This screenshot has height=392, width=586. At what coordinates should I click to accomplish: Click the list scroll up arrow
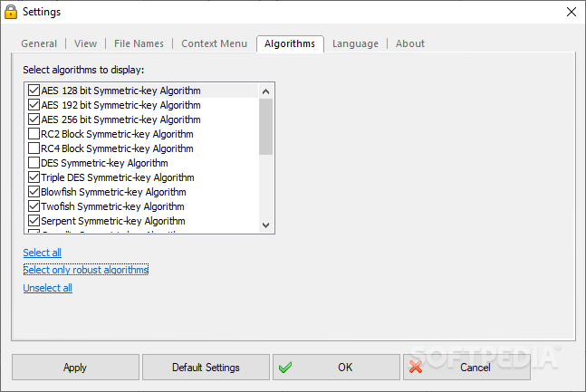(x=265, y=91)
